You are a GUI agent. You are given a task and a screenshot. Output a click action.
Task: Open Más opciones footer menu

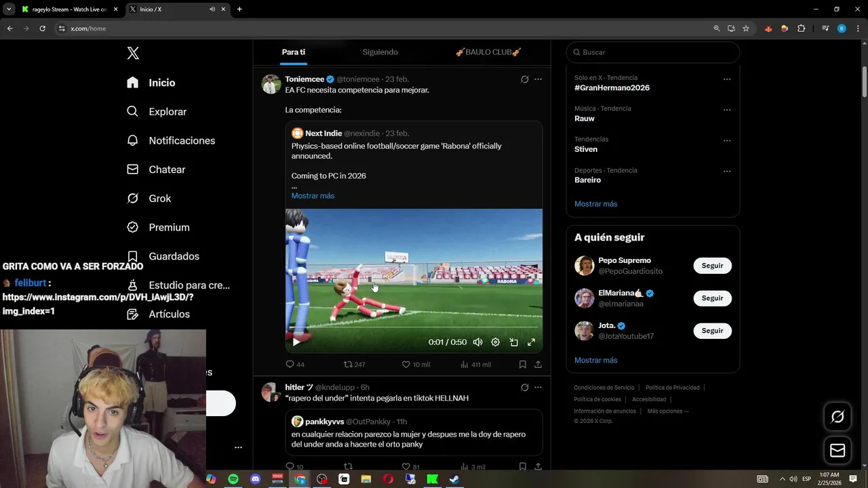coord(668,411)
